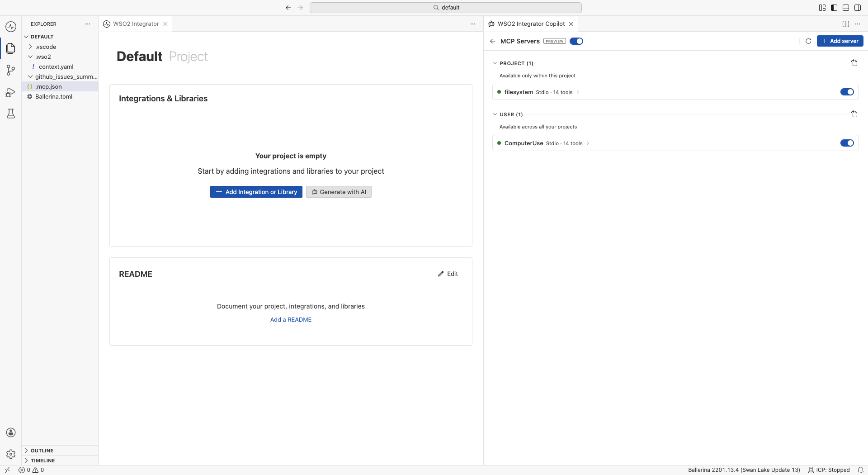Screen dimensions: 868x475
Task: Click the command center search box
Action: pos(446,8)
